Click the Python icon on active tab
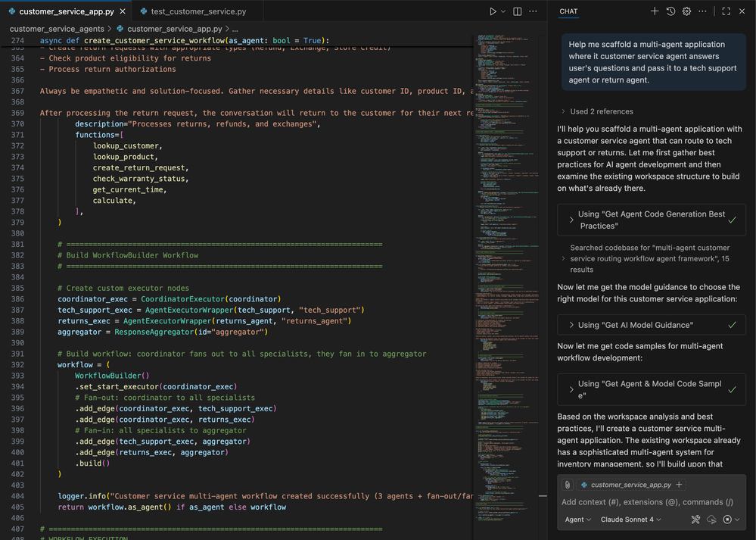 pyautogui.click(x=11, y=11)
